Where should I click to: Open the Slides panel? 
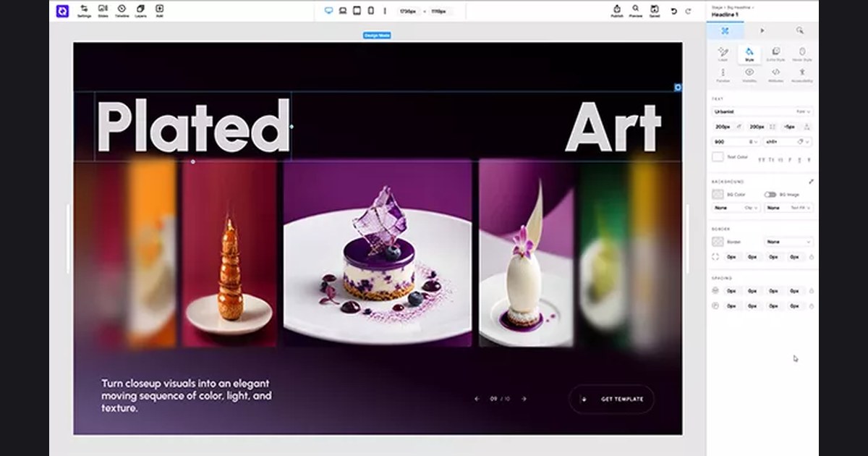pos(103,11)
